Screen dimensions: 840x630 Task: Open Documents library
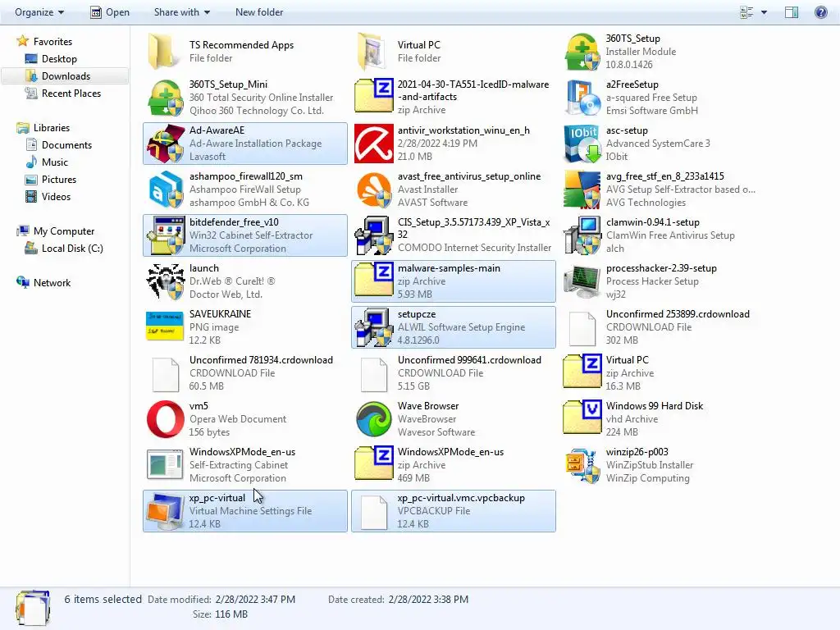tap(59, 144)
